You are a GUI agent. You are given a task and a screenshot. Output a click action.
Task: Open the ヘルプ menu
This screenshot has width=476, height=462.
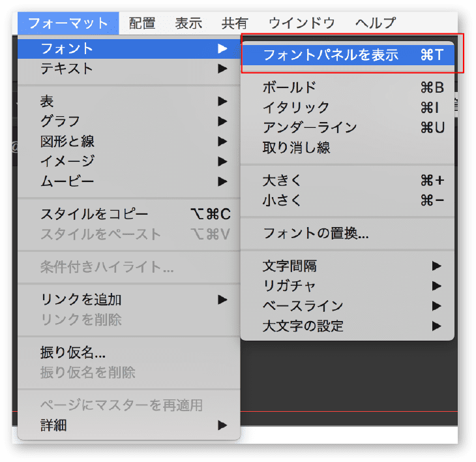click(x=376, y=23)
